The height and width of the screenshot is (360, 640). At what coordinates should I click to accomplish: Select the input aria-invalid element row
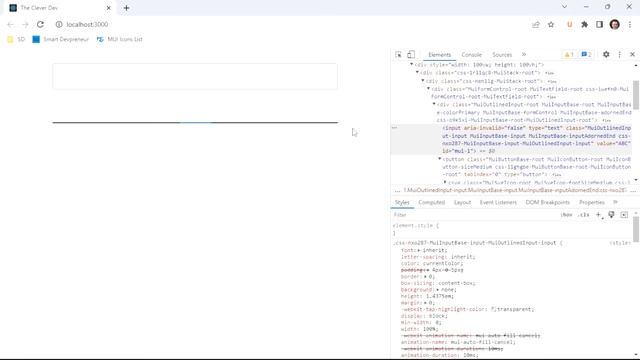[511, 140]
